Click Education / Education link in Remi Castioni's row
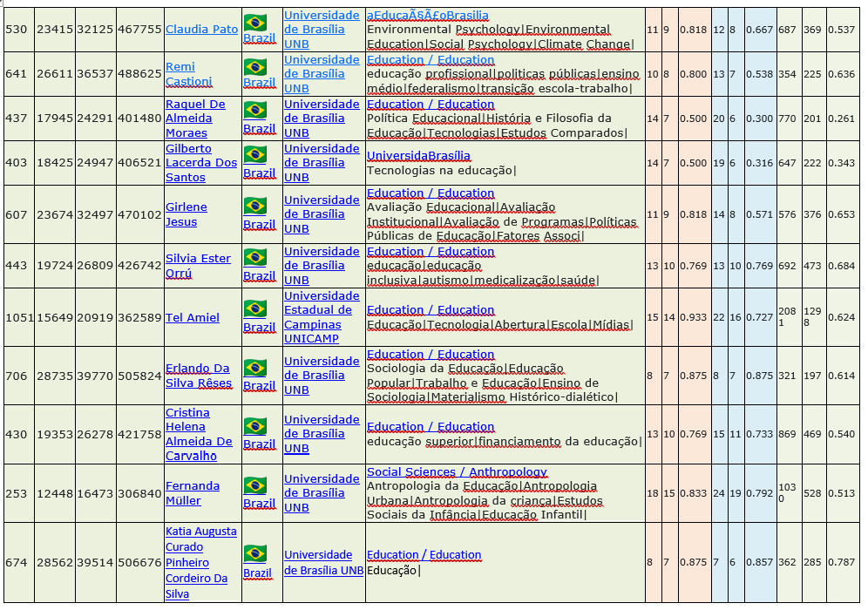 coord(431,60)
